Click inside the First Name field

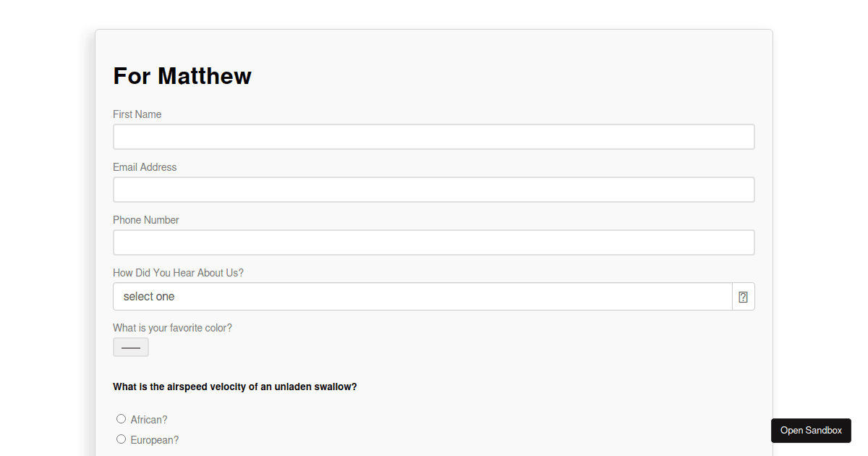[x=434, y=136]
